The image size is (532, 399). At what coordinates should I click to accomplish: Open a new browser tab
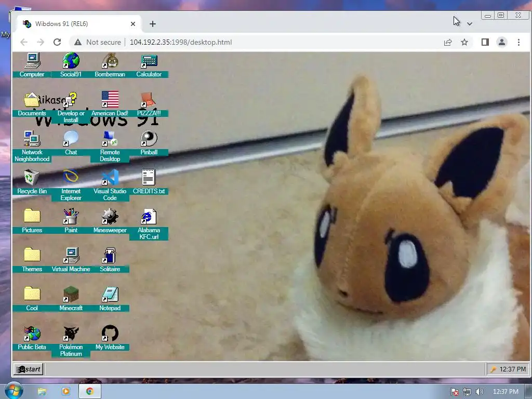(x=153, y=24)
